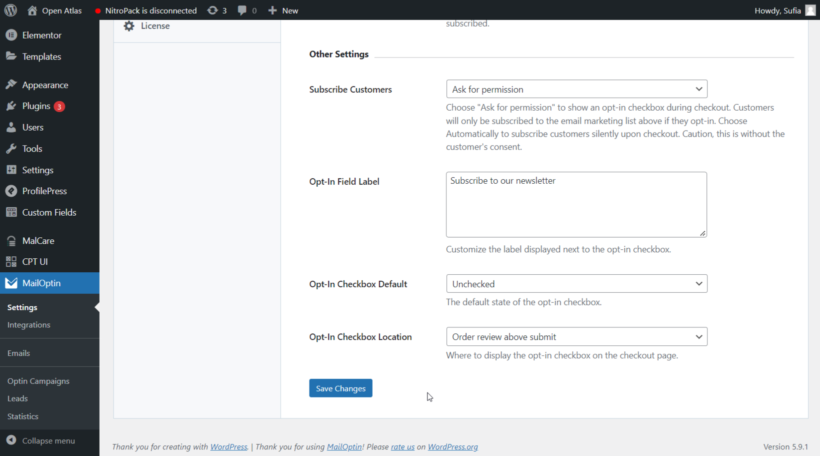
Task: Open the Subscribe Customers dropdown
Action: click(576, 89)
